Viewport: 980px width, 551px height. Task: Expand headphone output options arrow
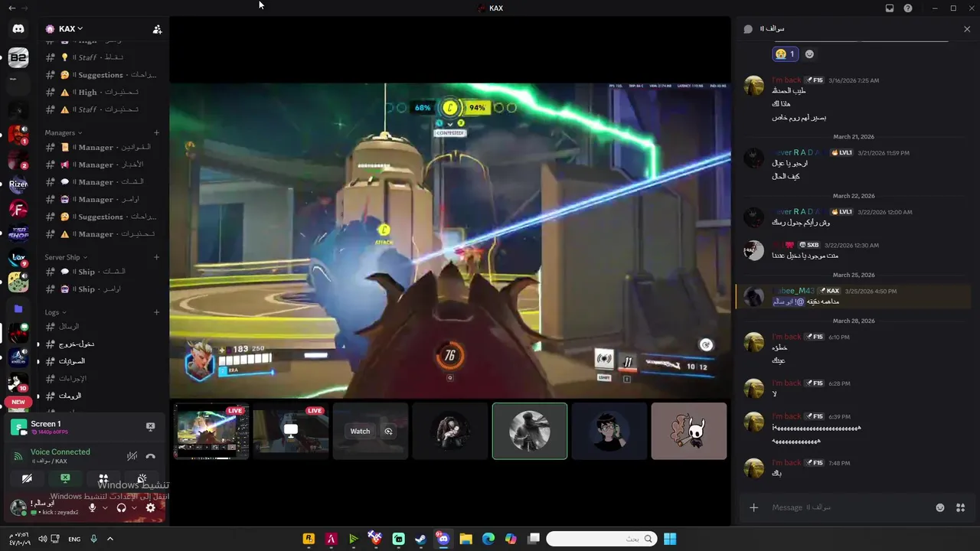134,507
